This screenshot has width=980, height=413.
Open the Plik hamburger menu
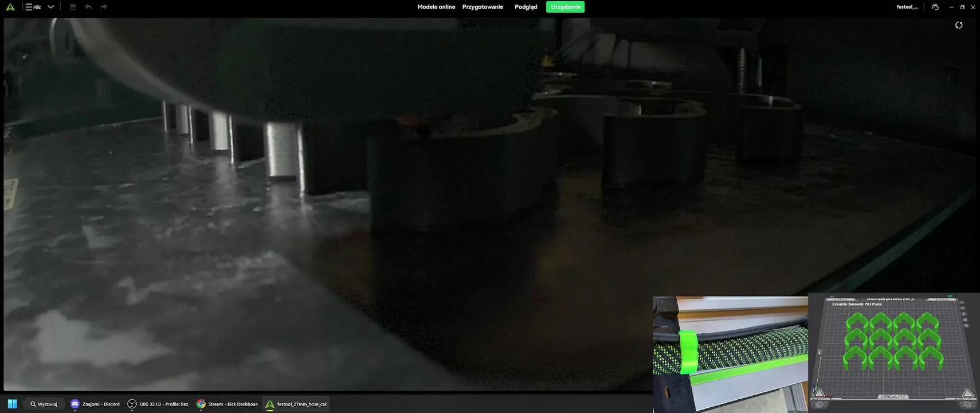coord(33,7)
